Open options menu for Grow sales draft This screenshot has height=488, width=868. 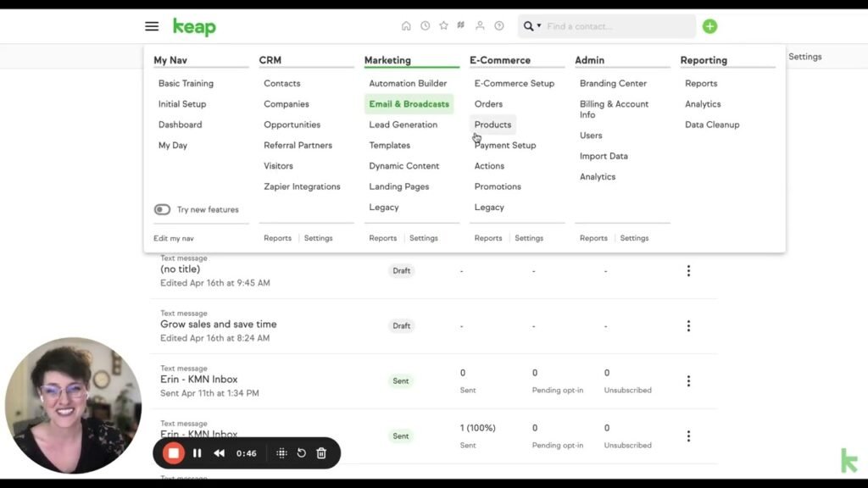point(688,325)
